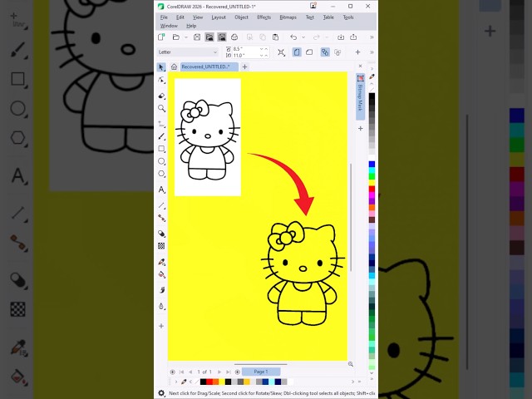Decrease page height stepper arrow
The image size is (532, 399).
[261, 56]
